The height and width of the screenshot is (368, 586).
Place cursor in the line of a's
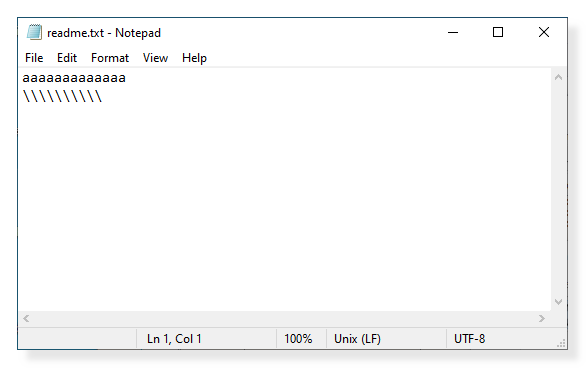coord(74,78)
